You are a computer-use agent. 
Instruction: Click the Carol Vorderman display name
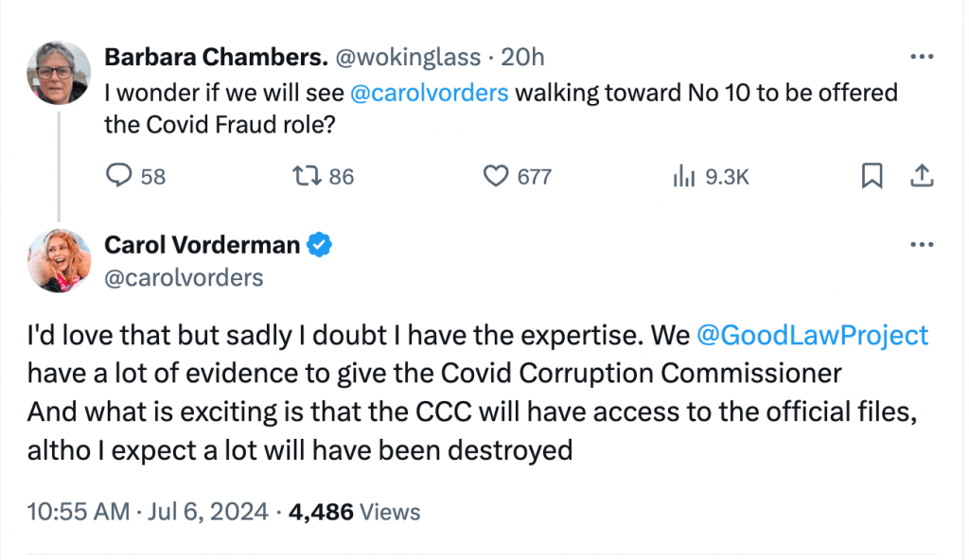click(202, 246)
